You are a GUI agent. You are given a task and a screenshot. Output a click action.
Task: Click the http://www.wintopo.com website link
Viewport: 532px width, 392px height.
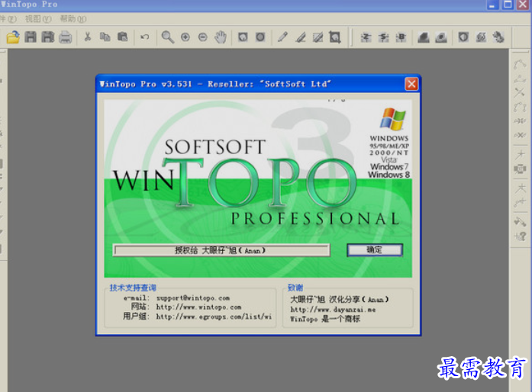(198, 307)
